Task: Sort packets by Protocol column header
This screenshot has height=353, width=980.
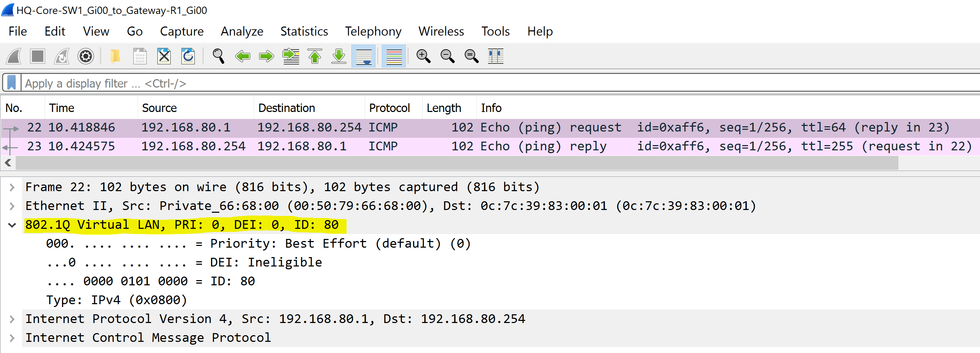Action: click(393, 108)
